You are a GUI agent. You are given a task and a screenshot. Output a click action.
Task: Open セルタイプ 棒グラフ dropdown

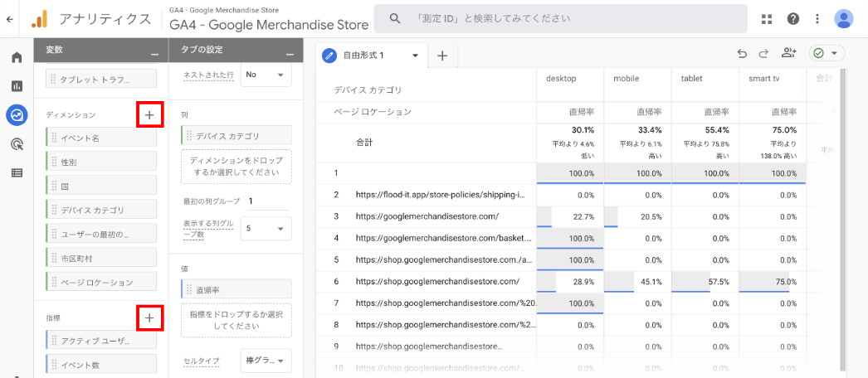coord(266,361)
